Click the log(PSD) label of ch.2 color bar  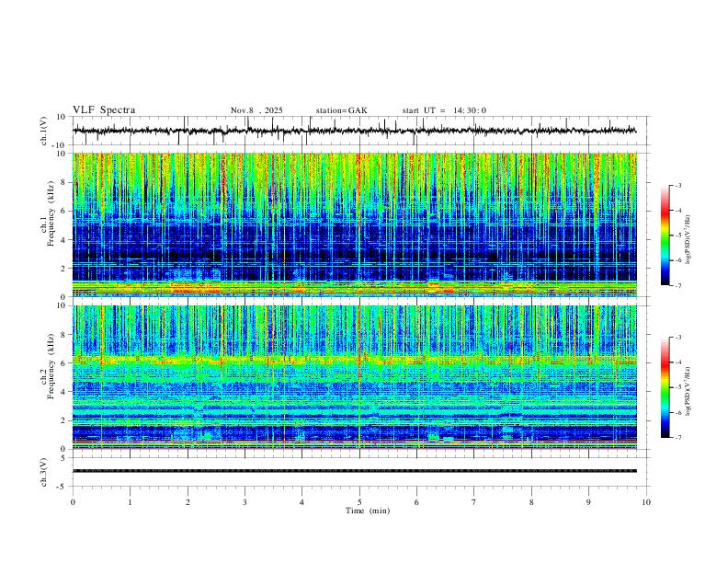(x=688, y=391)
